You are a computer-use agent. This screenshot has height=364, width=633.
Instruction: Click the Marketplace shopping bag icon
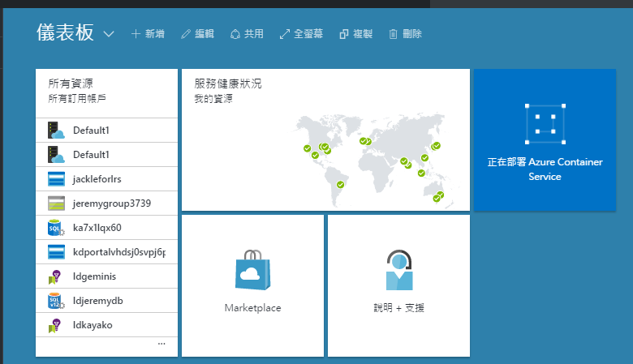[x=252, y=270]
